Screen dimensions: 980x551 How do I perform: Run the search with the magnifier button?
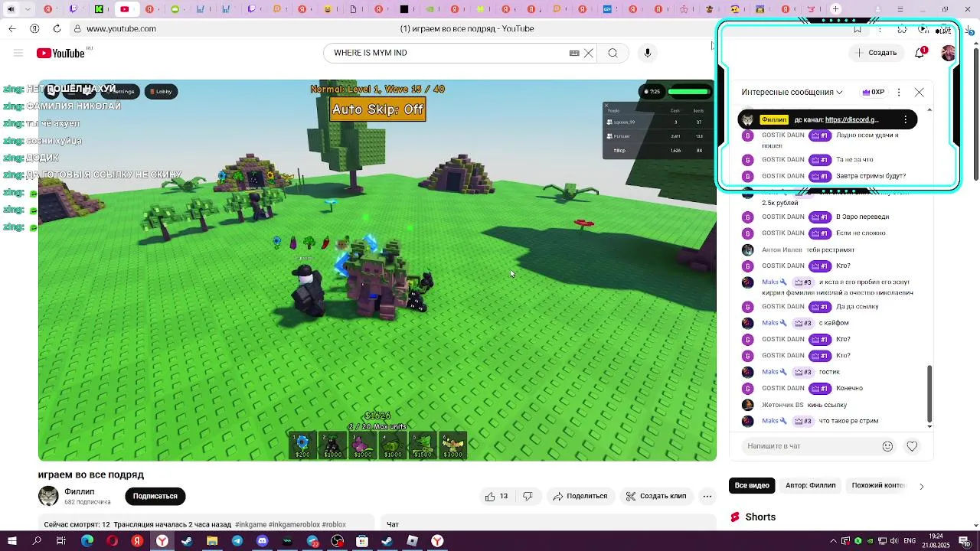pyautogui.click(x=612, y=53)
